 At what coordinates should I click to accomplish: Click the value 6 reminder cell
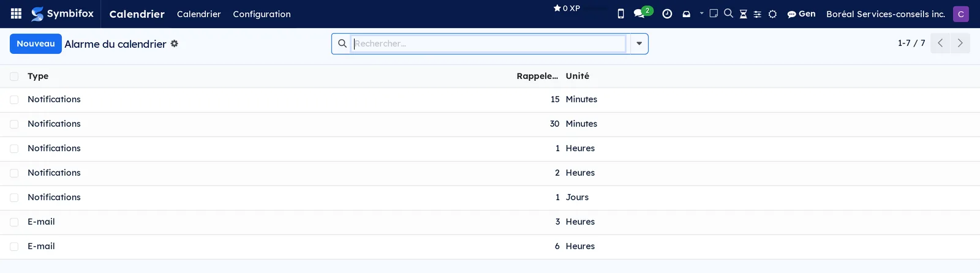[557, 246]
